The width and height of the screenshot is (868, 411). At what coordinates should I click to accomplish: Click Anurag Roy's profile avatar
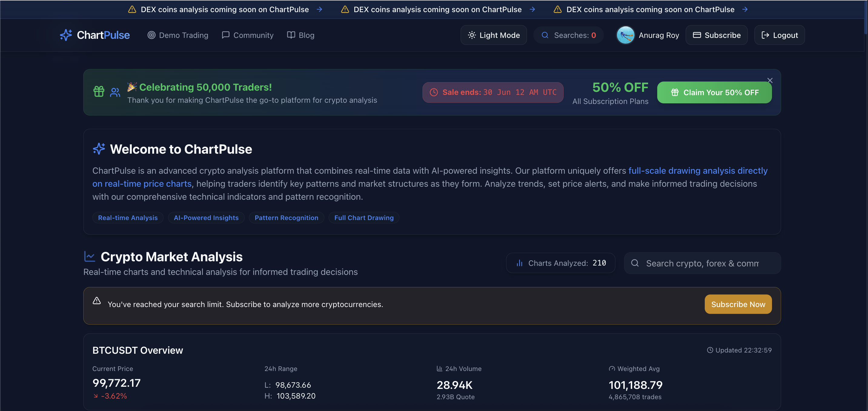[625, 35]
